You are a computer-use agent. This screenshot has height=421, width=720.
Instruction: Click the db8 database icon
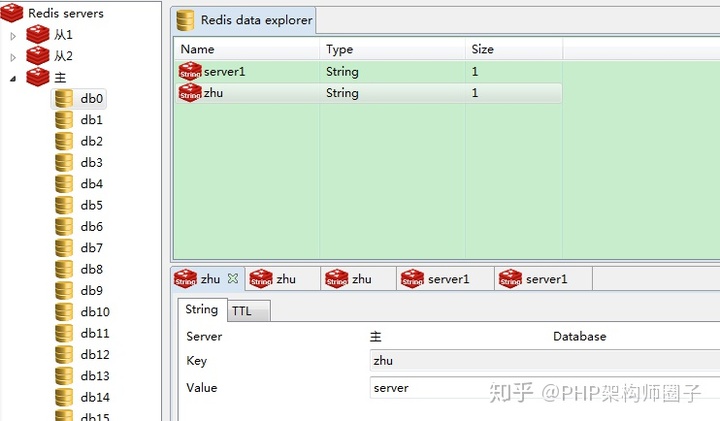tap(64, 269)
